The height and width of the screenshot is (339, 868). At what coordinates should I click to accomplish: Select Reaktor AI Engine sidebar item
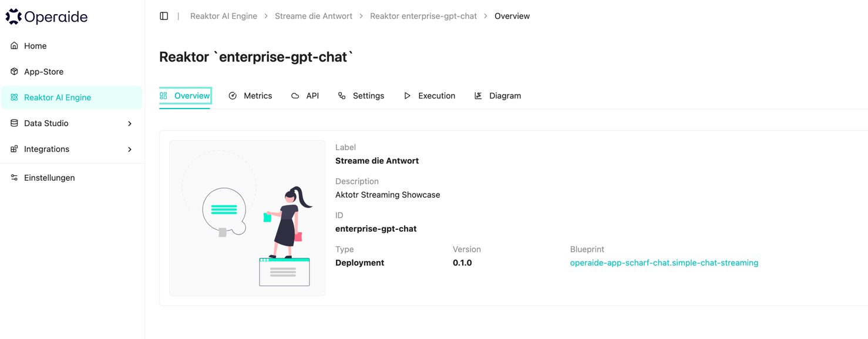(72, 97)
